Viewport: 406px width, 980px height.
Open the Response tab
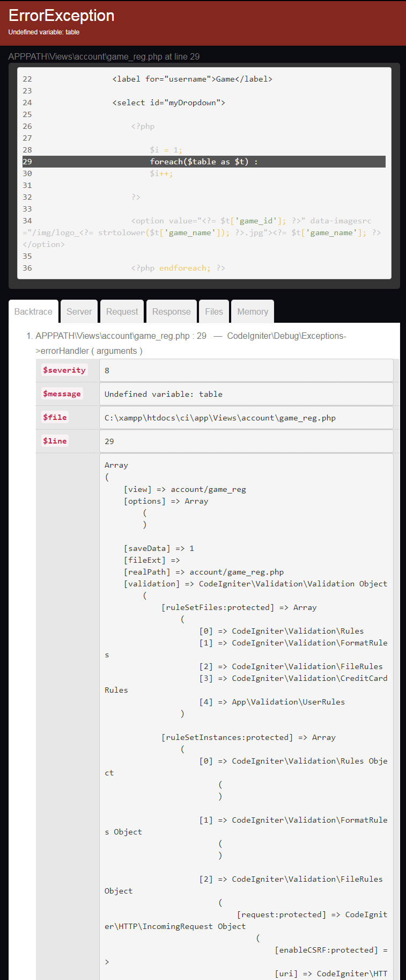pyautogui.click(x=171, y=311)
